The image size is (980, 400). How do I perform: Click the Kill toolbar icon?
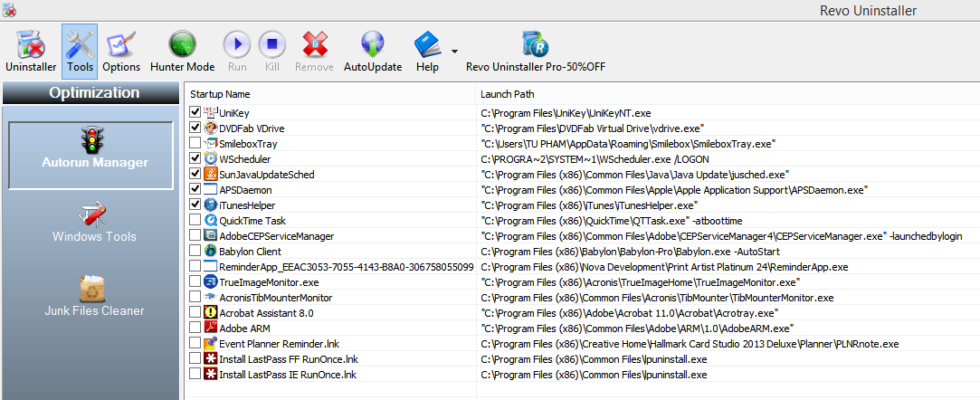(x=271, y=45)
